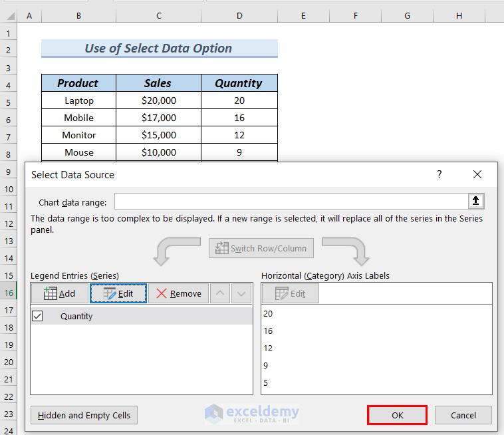Select the Mobile cell
The height and width of the screenshot is (435, 504).
pyautogui.click(x=78, y=118)
